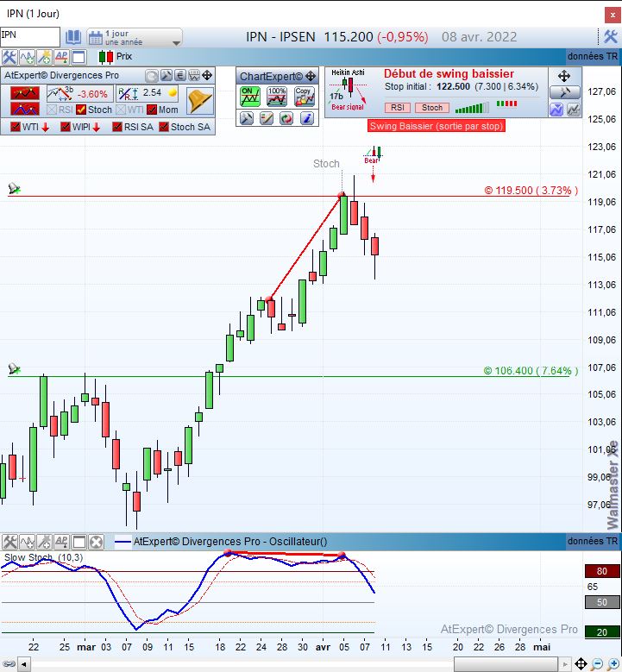Click the Divergences Pro panel move arrows
The width and height of the screenshot is (622, 672).
[207, 76]
